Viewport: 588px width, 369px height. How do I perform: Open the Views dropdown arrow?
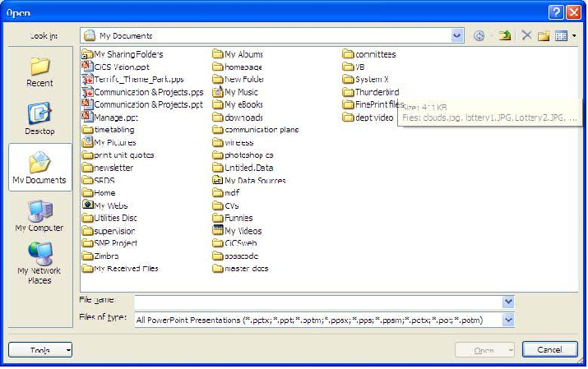pyautogui.click(x=574, y=36)
